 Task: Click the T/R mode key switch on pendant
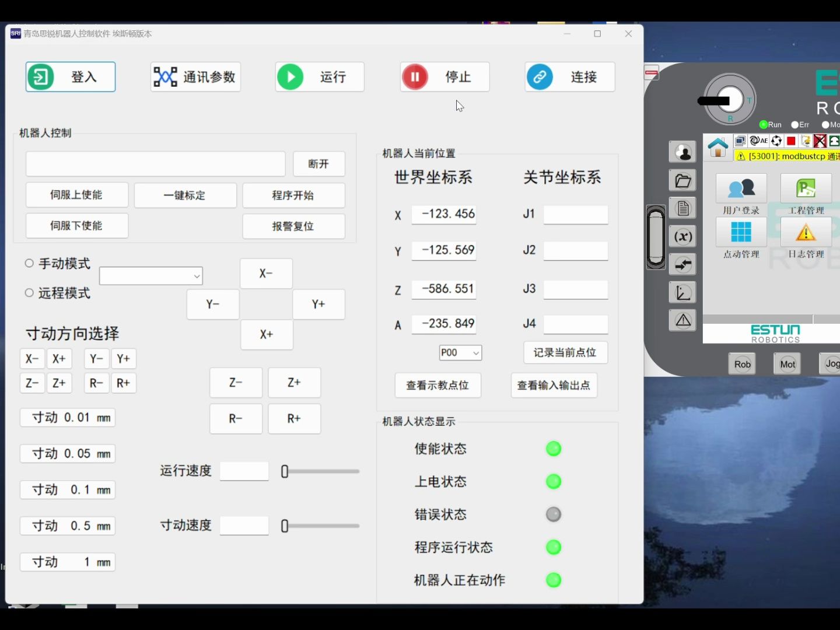point(729,100)
